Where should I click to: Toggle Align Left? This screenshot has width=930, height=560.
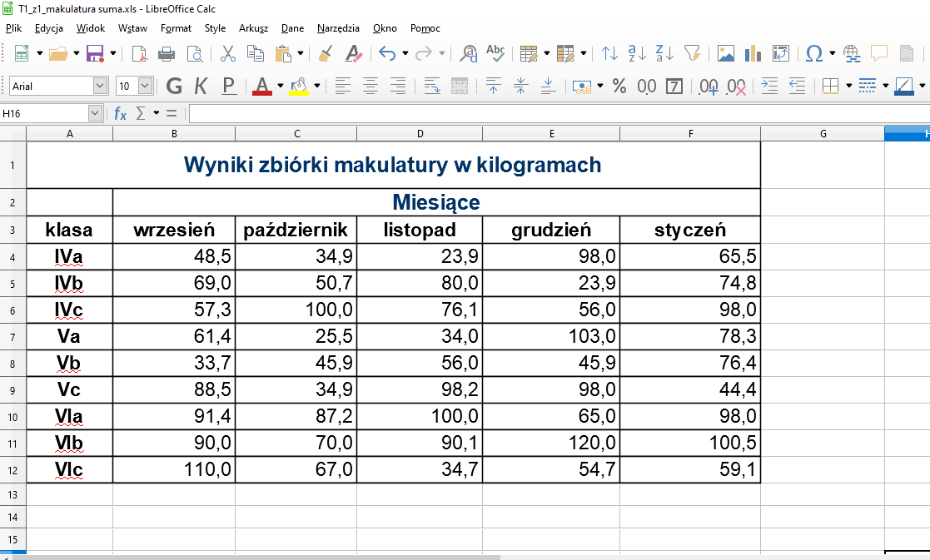tap(343, 87)
